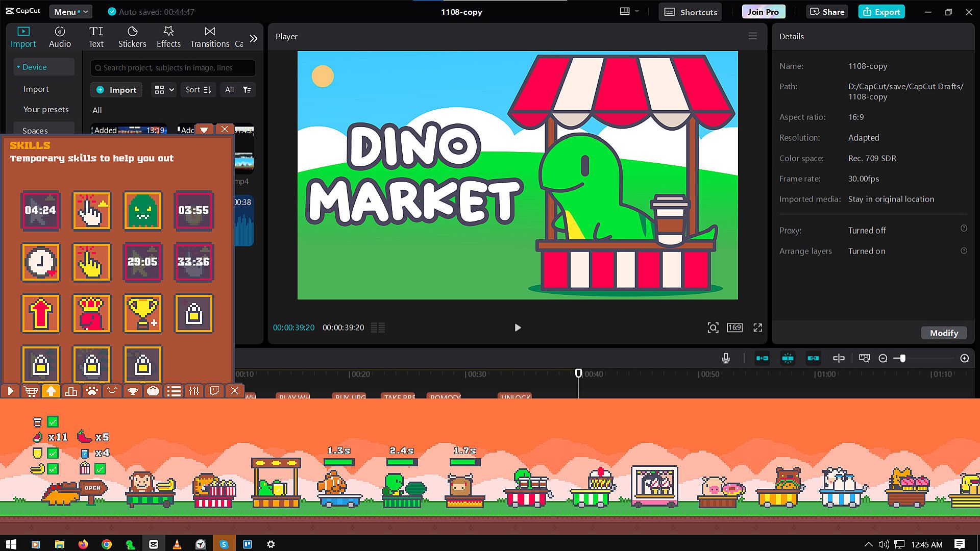Open the Menu dropdown
Viewport: 980px width, 551px height.
click(70, 12)
